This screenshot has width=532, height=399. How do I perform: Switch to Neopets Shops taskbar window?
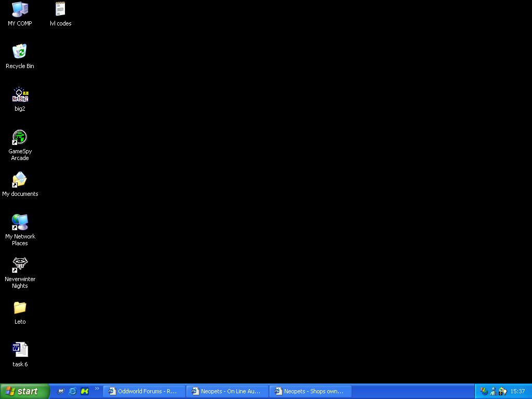tap(310, 391)
